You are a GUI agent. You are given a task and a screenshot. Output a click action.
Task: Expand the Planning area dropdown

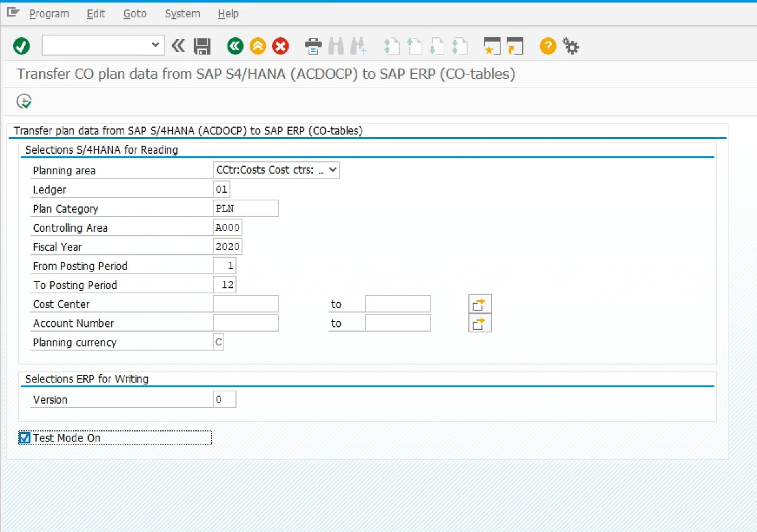[x=333, y=170]
